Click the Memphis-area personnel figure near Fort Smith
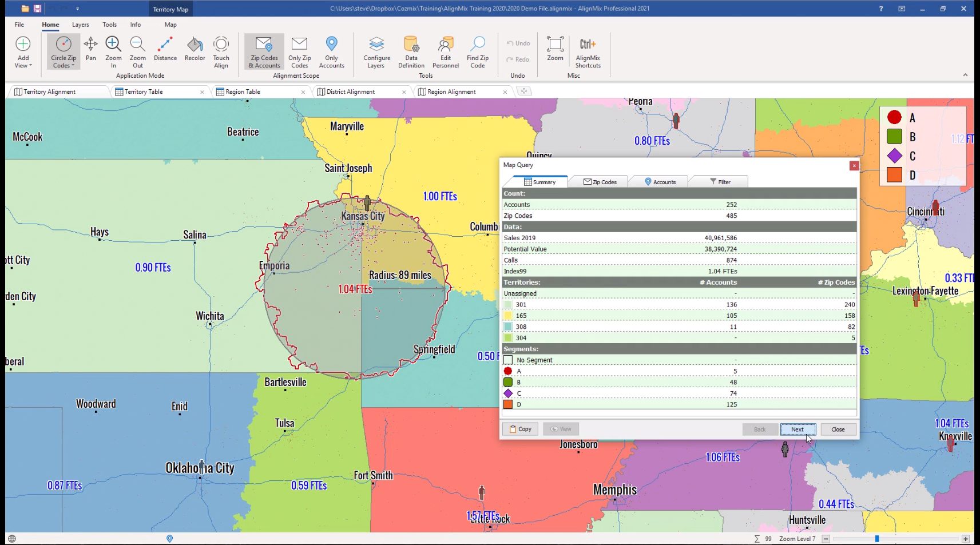 pyautogui.click(x=482, y=492)
